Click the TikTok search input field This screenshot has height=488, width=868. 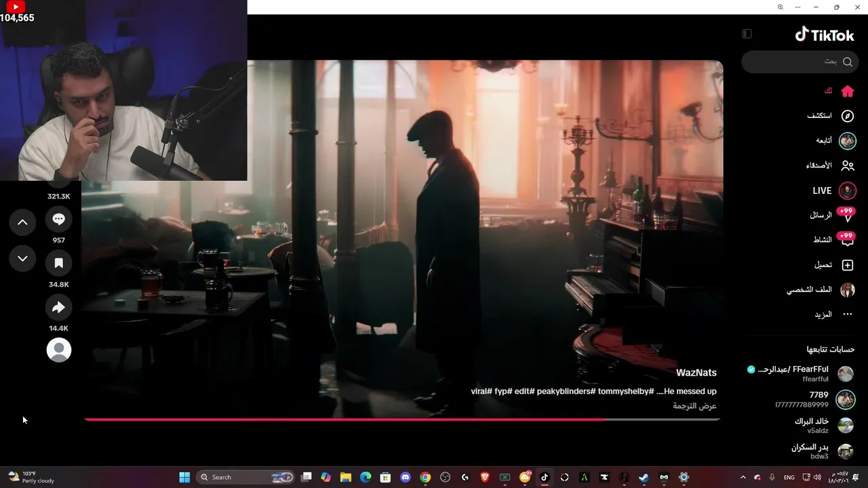pyautogui.click(x=800, y=62)
